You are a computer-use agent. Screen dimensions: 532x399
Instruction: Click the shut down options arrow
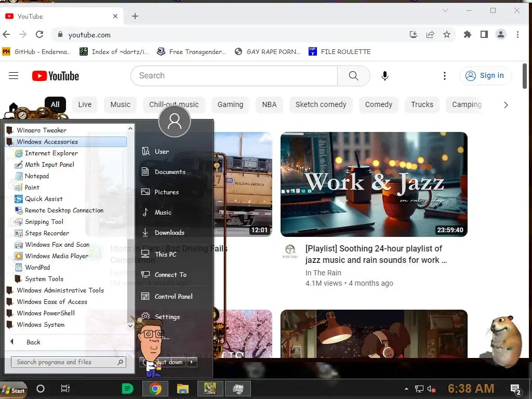(x=192, y=362)
